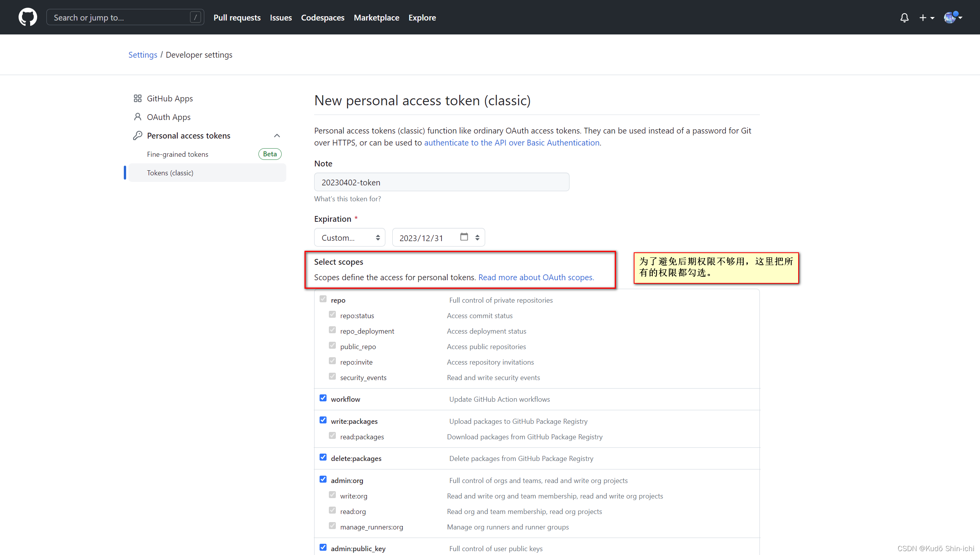Click 'Full control of private repositories' text
Viewport: 980px width, 555px height.
point(501,300)
